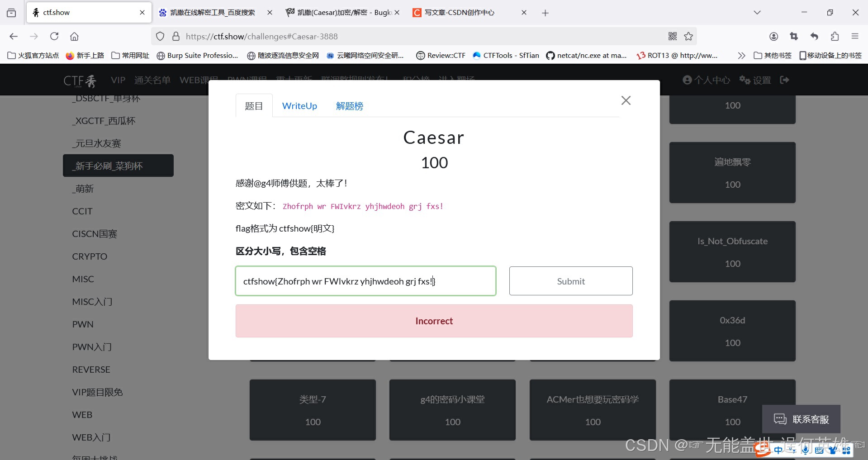Close the Caesar challenge dialog
The image size is (868, 460).
[626, 100]
